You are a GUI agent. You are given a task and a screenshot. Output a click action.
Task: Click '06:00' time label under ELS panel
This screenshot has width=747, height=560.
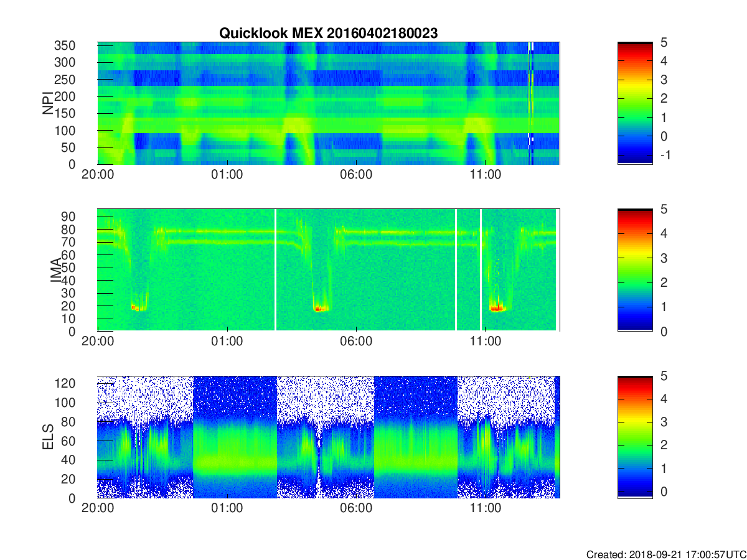[x=356, y=508]
